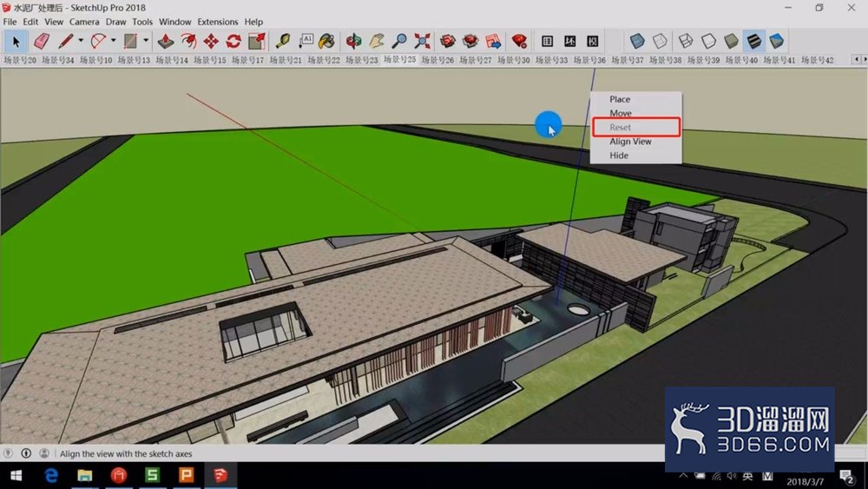Activate the Line pencil tool
Image resolution: width=868 pixels, height=489 pixels.
click(x=66, y=42)
